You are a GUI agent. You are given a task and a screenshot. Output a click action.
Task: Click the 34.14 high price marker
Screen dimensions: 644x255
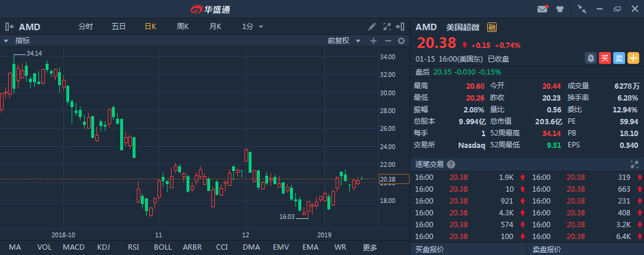pos(34,53)
